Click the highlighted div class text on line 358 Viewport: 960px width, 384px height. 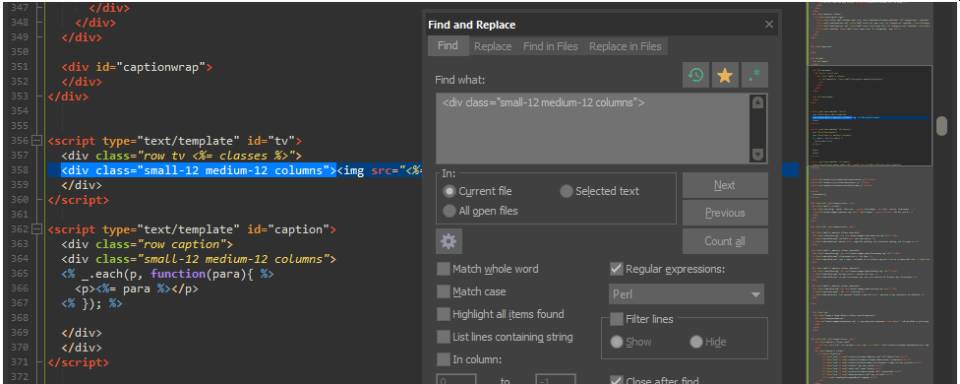pos(199,170)
